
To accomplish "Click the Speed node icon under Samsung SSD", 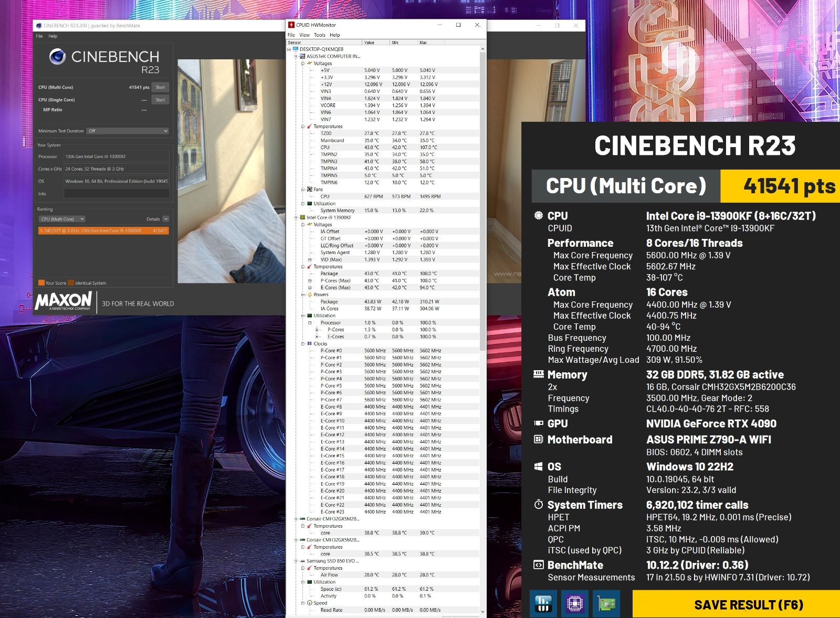I will [310, 603].
